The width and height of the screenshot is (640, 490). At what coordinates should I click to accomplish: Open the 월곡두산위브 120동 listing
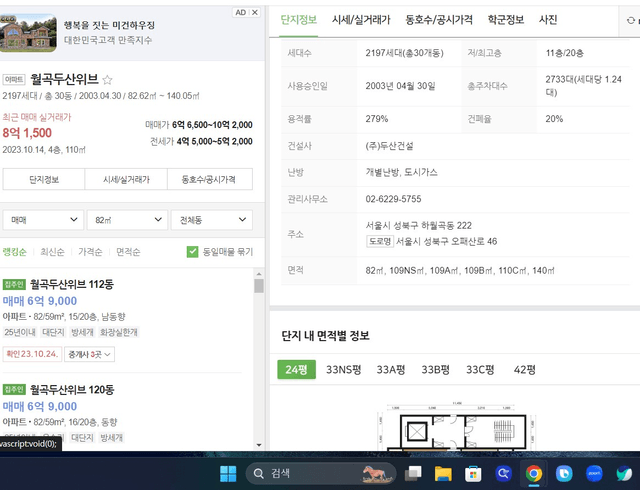(x=72, y=390)
